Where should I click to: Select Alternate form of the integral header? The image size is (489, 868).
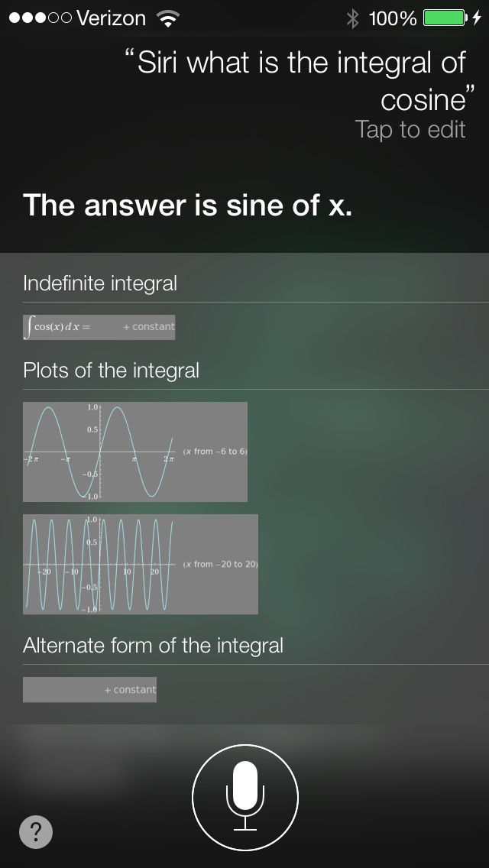[153, 645]
